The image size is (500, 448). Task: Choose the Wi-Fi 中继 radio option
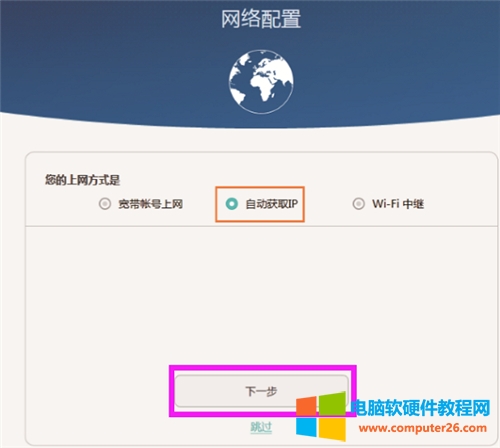click(358, 204)
